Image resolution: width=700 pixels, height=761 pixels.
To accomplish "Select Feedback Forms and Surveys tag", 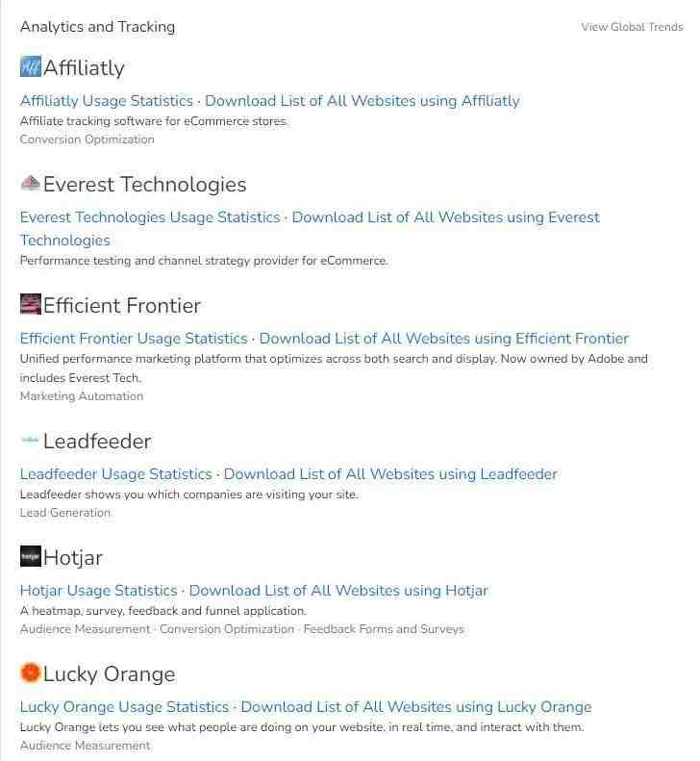I will coord(384,629).
